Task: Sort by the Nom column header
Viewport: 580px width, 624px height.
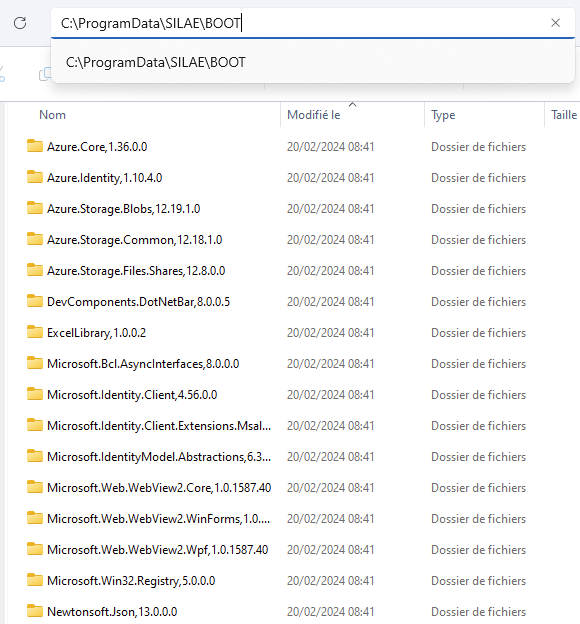Action: pyautogui.click(x=52, y=115)
